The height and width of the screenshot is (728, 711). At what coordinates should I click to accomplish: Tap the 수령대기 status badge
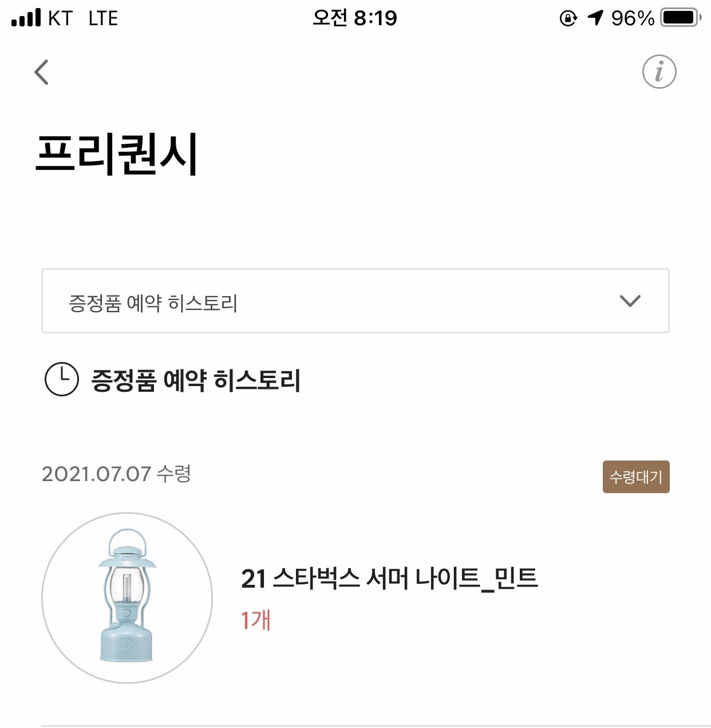[x=636, y=477]
